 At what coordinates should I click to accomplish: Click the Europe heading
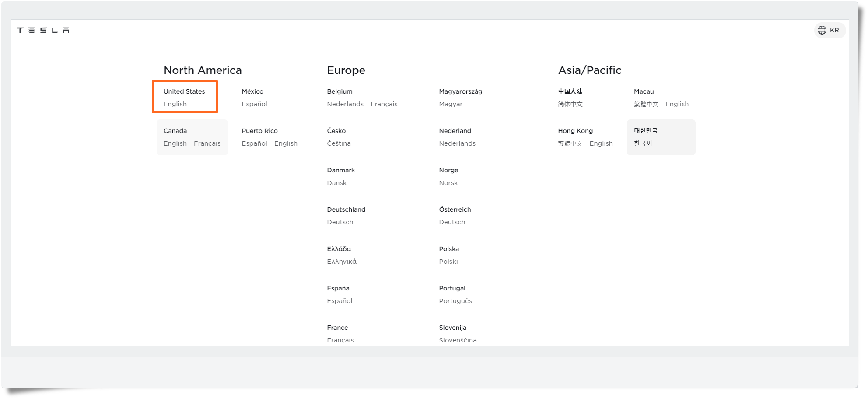tap(346, 70)
